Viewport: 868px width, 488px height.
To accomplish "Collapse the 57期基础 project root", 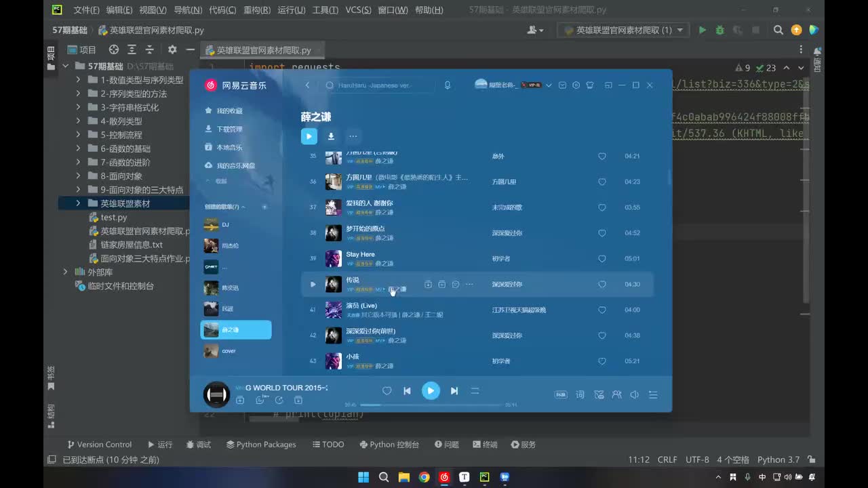I will pyautogui.click(x=66, y=66).
